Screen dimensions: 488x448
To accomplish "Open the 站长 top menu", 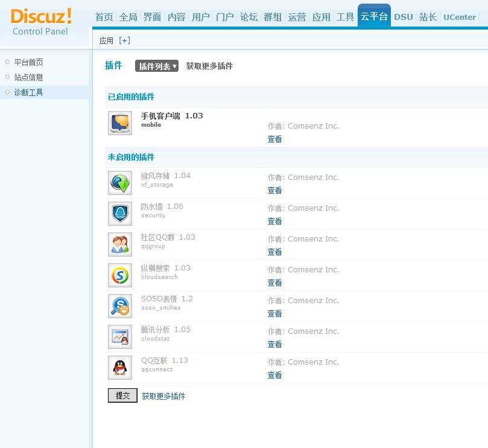I will [x=428, y=17].
